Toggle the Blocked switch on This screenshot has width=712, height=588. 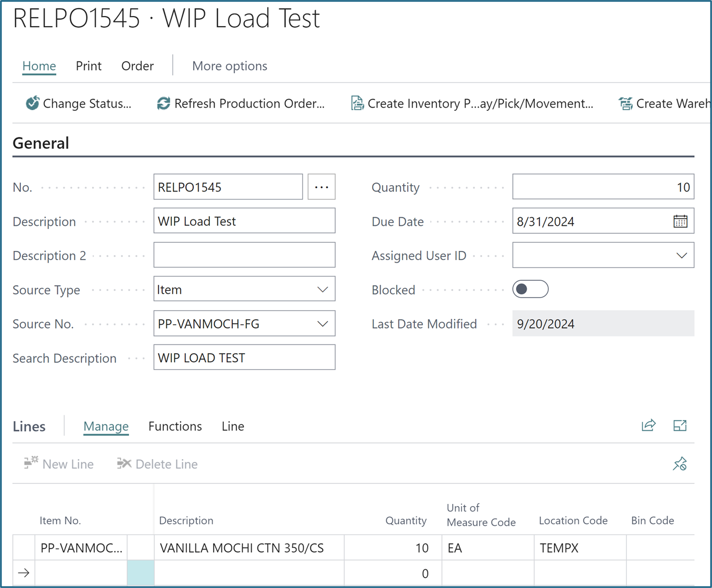coord(530,289)
